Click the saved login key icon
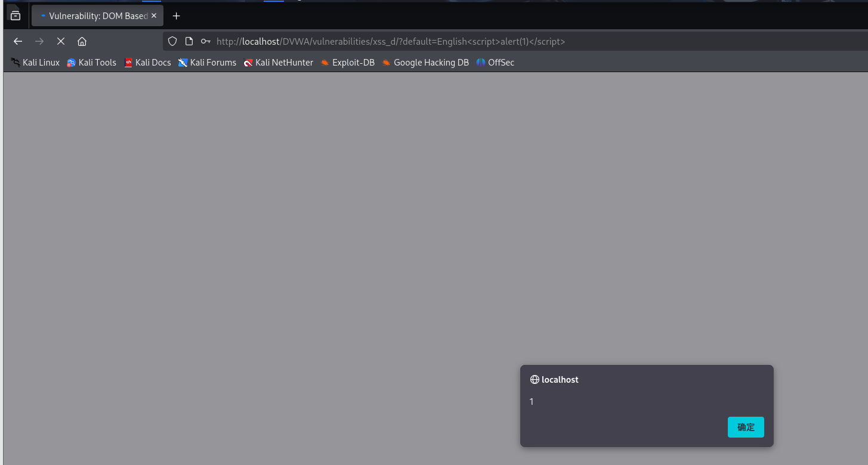 (x=206, y=41)
